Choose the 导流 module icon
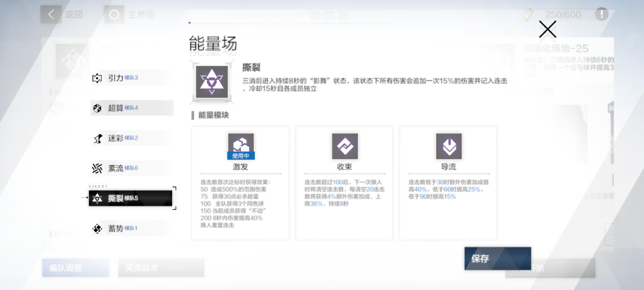The width and height of the screenshot is (644, 290). tap(449, 146)
